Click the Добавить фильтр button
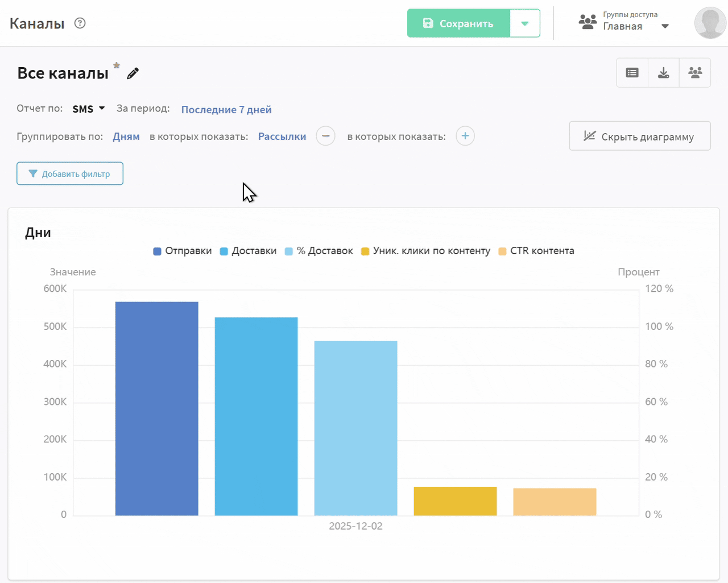The image size is (728, 583). (70, 173)
